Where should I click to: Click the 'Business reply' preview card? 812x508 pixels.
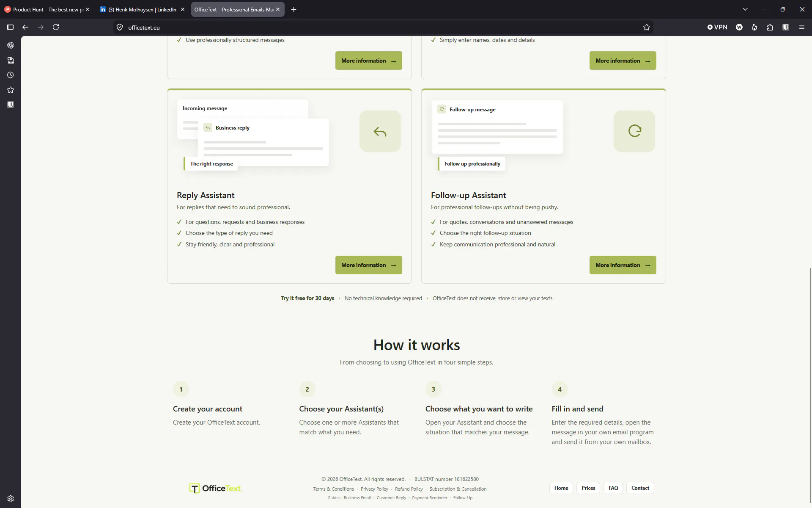click(263, 142)
